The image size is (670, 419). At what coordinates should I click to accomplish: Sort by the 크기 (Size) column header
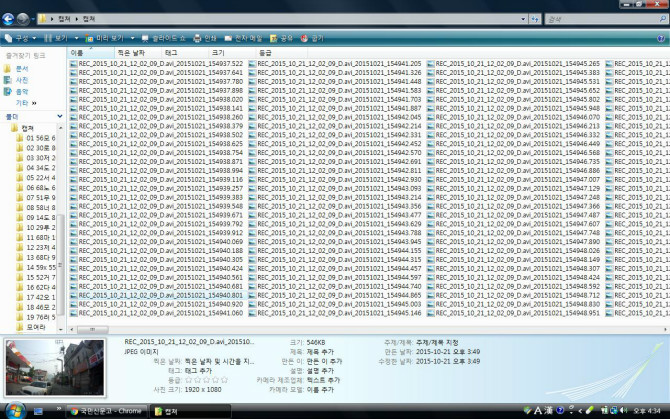(232, 53)
